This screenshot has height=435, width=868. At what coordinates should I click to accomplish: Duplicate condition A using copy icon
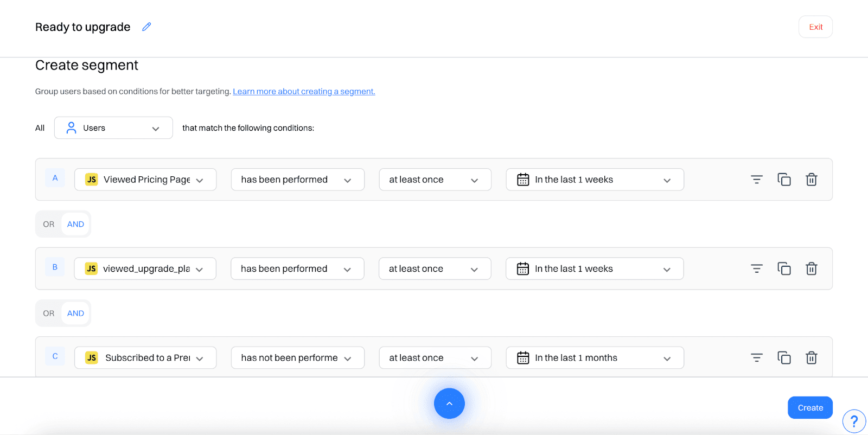point(784,180)
